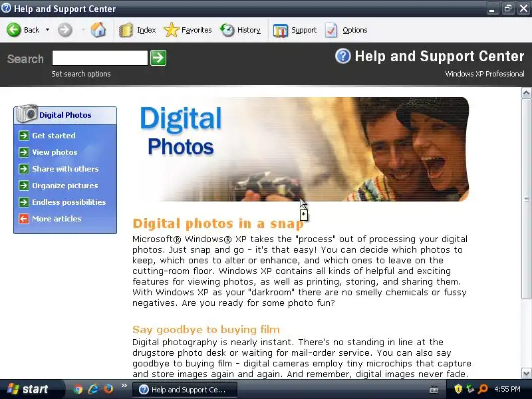The width and height of the screenshot is (532, 399).
Task: Click the Say goodbye to buying film heading
Action: (206, 329)
